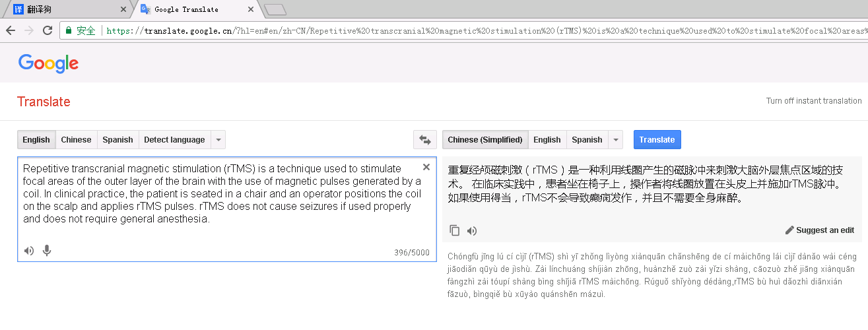
Task: Click the Chinese translation output text
Action: coord(644,183)
